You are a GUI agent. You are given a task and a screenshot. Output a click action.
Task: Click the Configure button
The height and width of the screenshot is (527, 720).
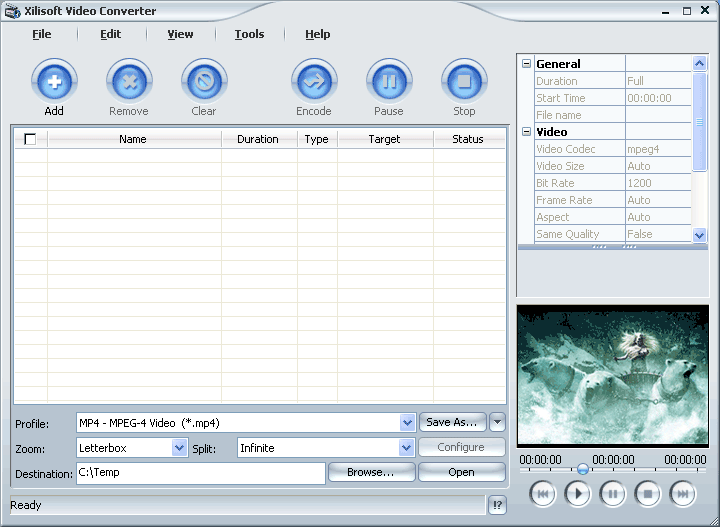pyautogui.click(x=461, y=447)
